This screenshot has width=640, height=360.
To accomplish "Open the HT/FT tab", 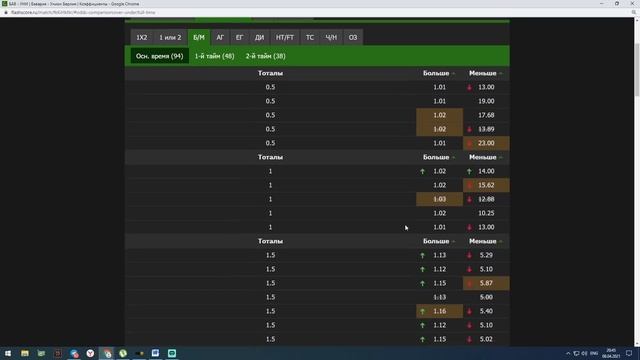I will point(284,38).
